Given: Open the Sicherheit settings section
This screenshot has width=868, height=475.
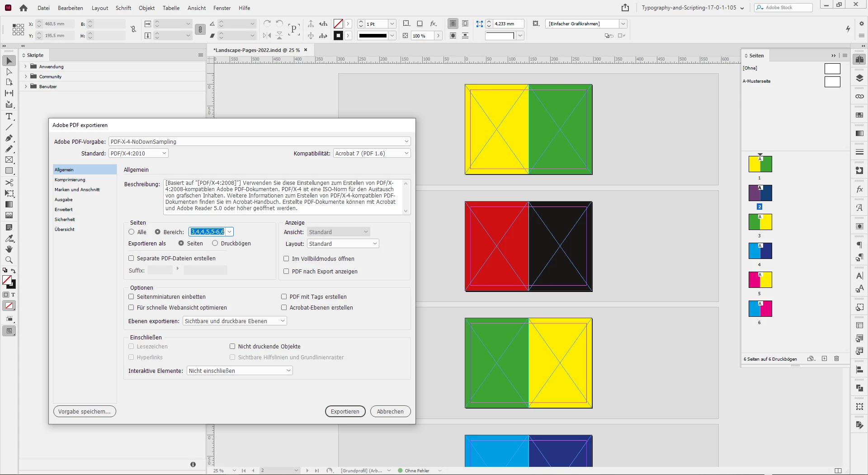Looking at the screenshot, I should click(x=85, y=219).
